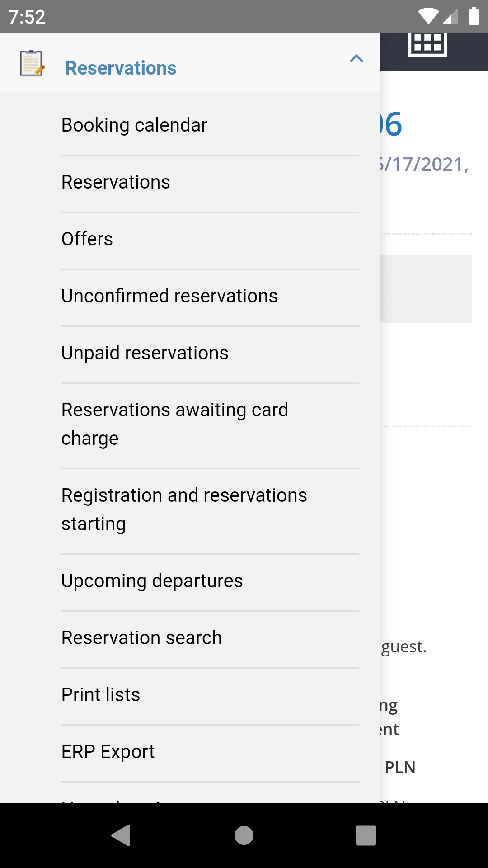Tap the Reservations header title
The image size is (488, 868).
pos(121,68)
